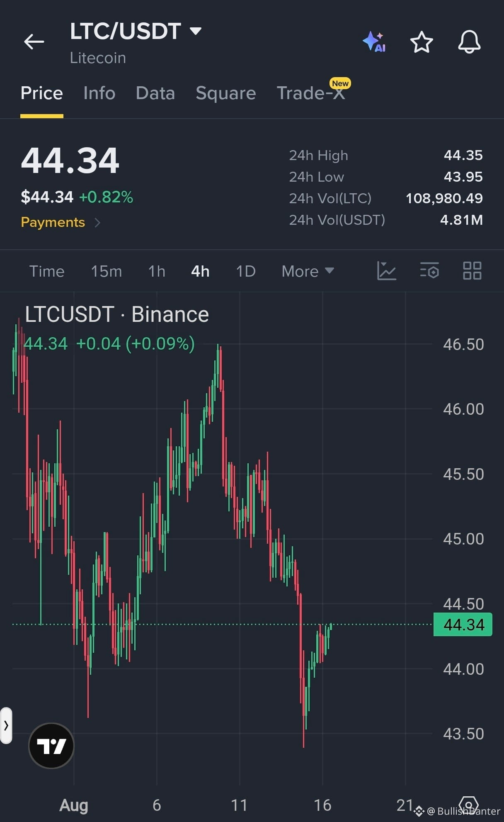Click the 11 date axis label
This screenshot has width=504, height=822.
(239, 805)
